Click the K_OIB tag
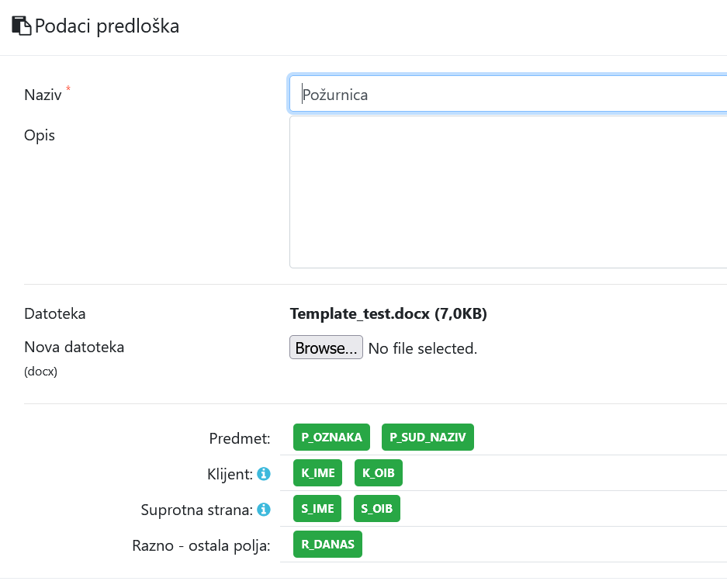The width and height of the screenshot is (727, 588). (x=379, y=472)
